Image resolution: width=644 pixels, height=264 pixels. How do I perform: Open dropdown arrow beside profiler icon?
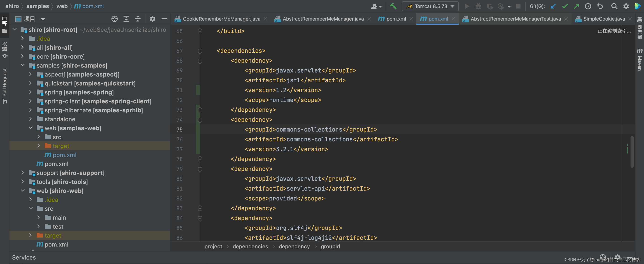(x=509, y=6)
